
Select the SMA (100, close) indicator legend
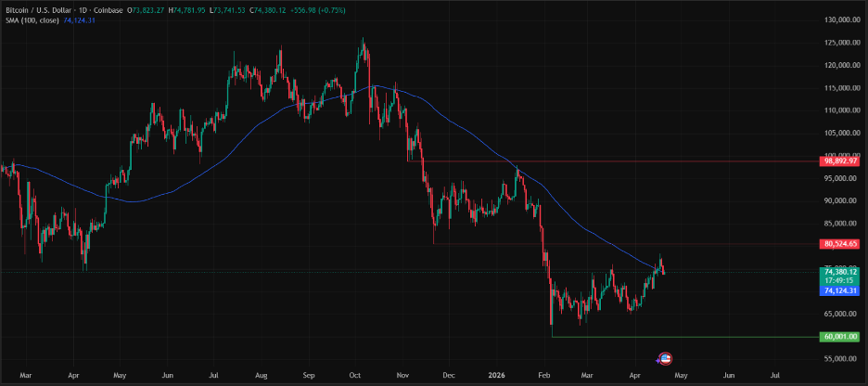pyautogui.click(x=31, y=19)
